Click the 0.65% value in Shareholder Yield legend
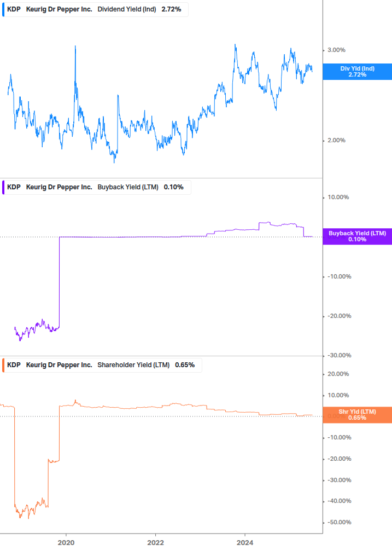392x550 pixels. (185, 365)
